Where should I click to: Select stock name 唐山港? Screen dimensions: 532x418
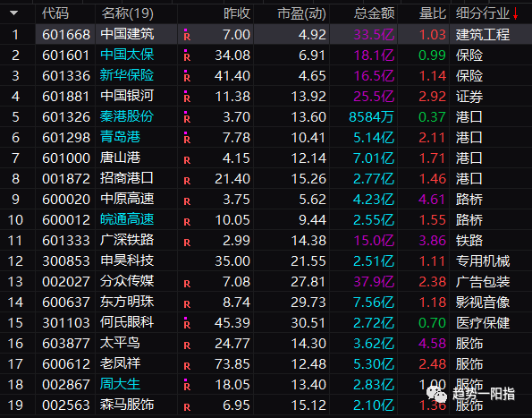click(121, 158)
